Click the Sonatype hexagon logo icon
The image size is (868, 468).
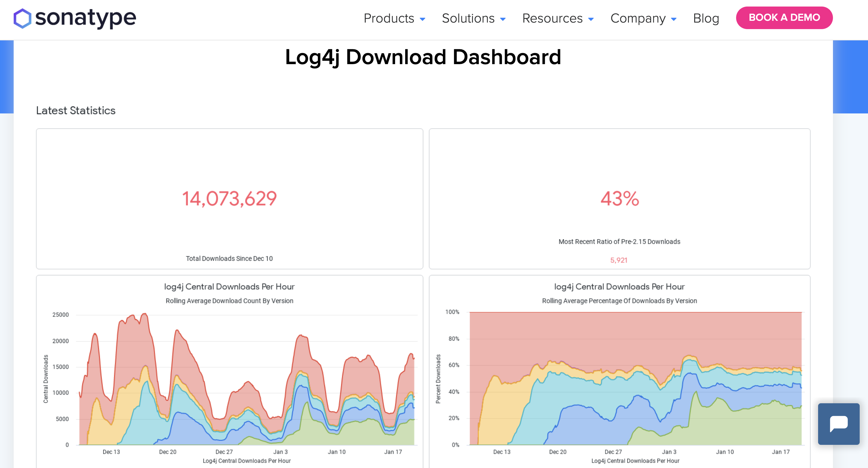point(22,18)
